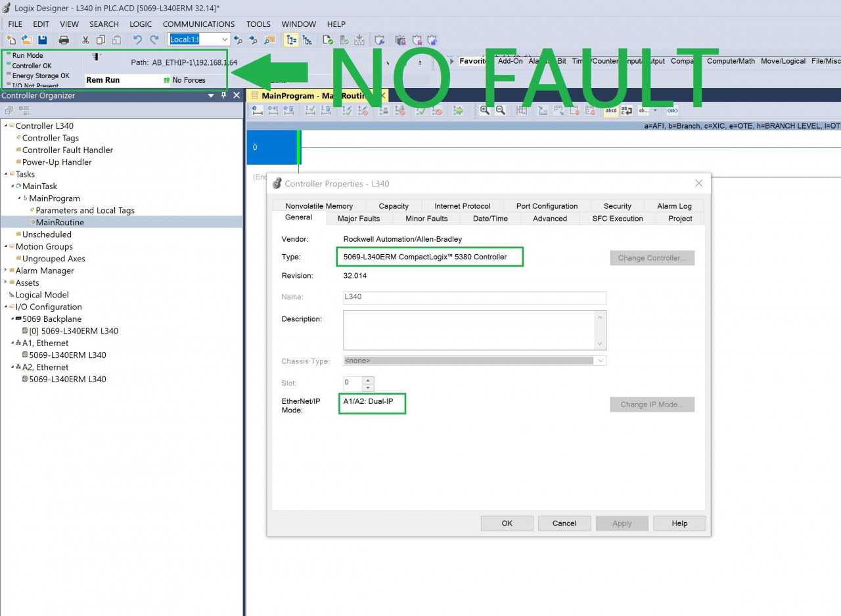The width and height of the screenshot is (841, 616).
Task: Open the COMMUNICATIONS menu
Action: (198, 24)
